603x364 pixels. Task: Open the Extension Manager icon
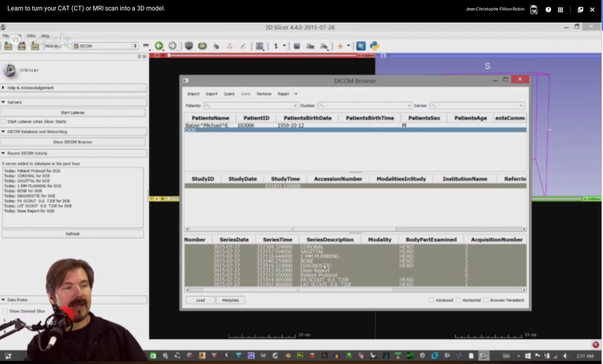[361, 46]
